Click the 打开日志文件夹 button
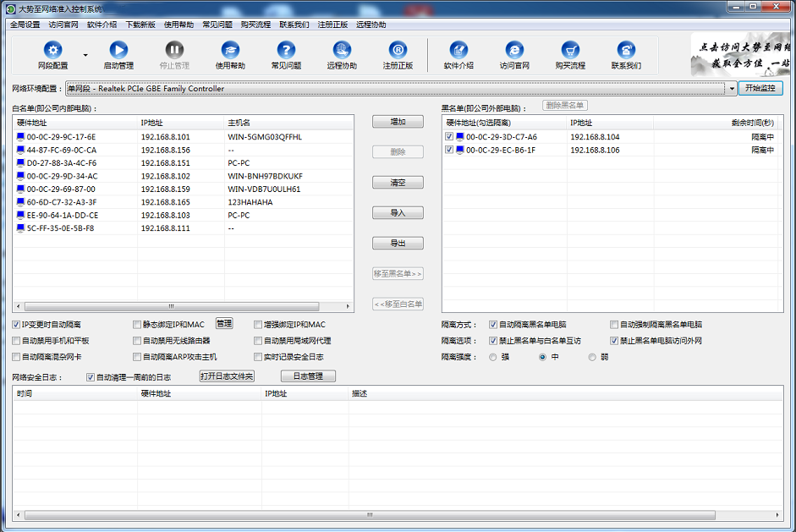The image size is (796, 532). coord(227,376)
